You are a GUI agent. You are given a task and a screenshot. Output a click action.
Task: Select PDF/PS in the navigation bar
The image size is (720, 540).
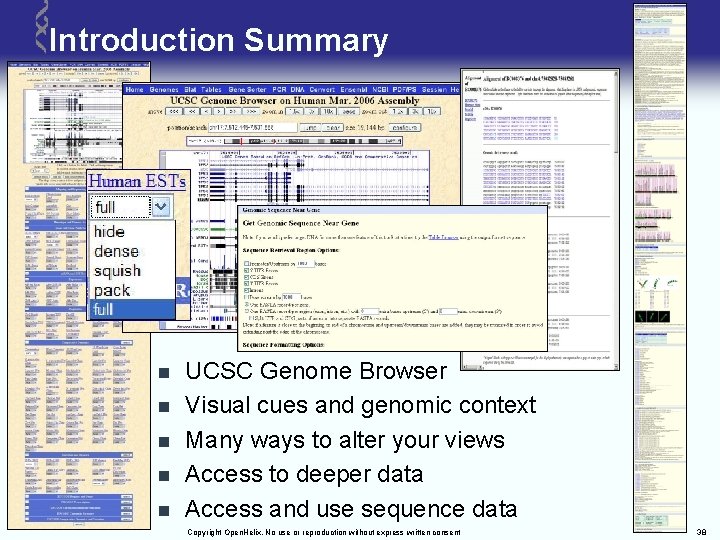(x=405, y=90)
